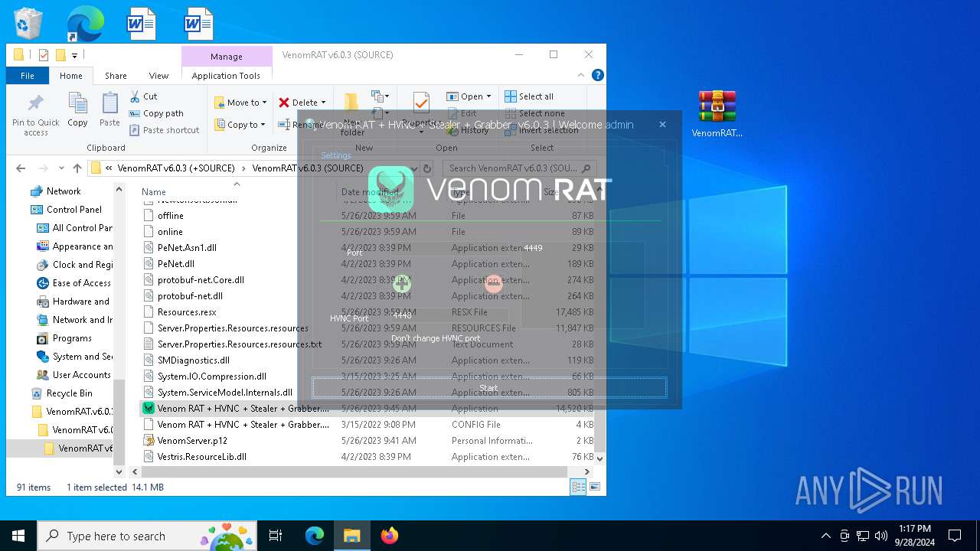Image resolution: width=980 pixels, height=551 pixels.
Task: Open the File tab
Action: (28, 76)
